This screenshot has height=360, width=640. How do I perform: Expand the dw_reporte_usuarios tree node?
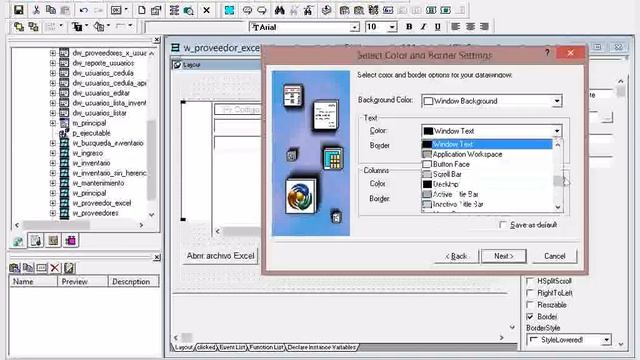(53, 63)
